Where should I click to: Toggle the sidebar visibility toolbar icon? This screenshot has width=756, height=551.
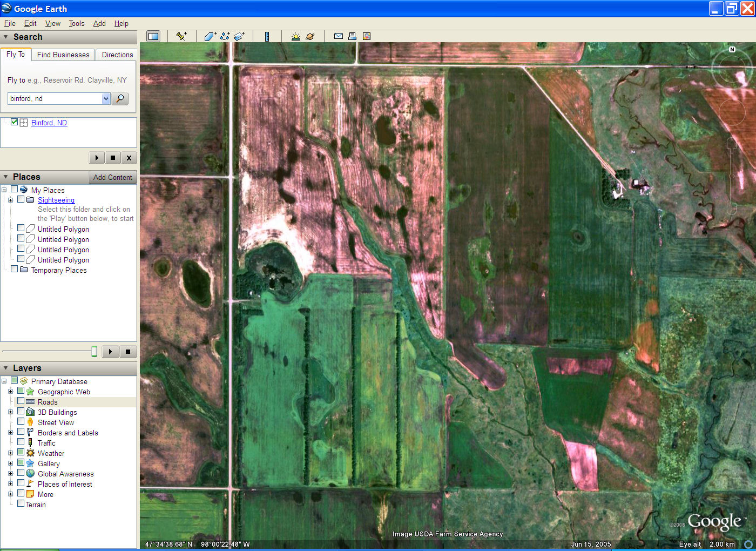[x=153, y=36]
